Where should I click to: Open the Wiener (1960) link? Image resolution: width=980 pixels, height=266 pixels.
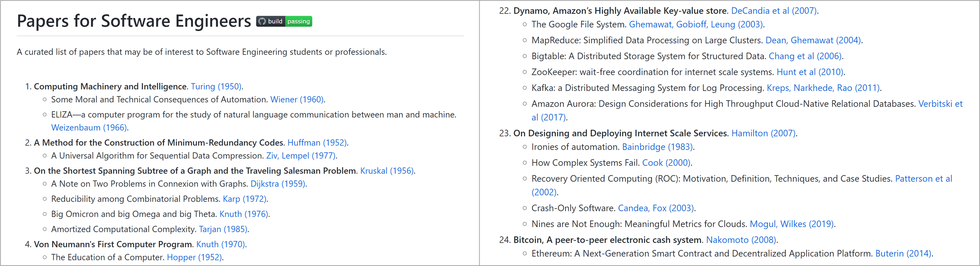297,100
